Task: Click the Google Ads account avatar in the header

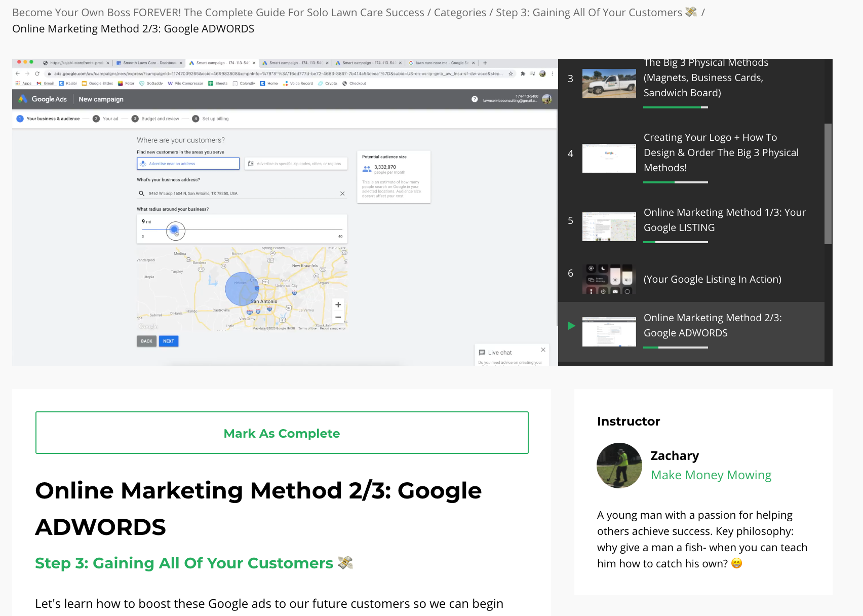Action: coord(546,99)
